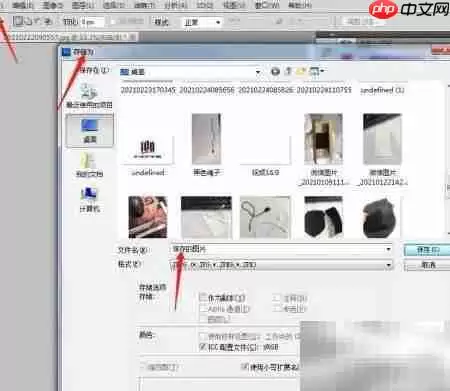Screen dimensions: 450x391
Task: Toggle the 注释 (Notes) checkbox
Action: [276, 297]
